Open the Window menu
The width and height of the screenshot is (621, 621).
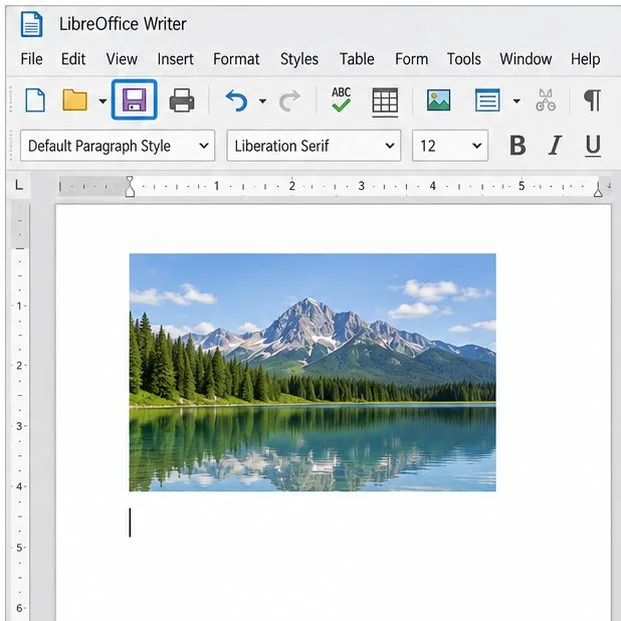tap(526, 59)
